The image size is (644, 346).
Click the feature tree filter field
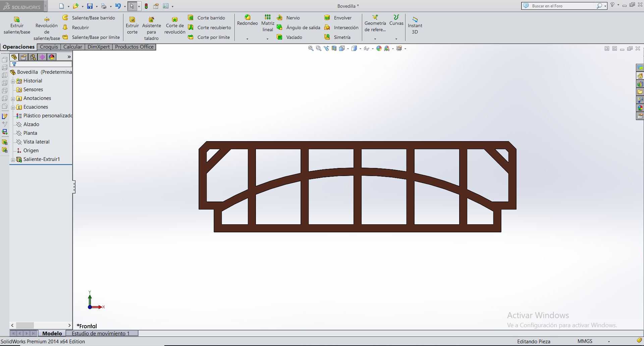(x=42, y=64)
